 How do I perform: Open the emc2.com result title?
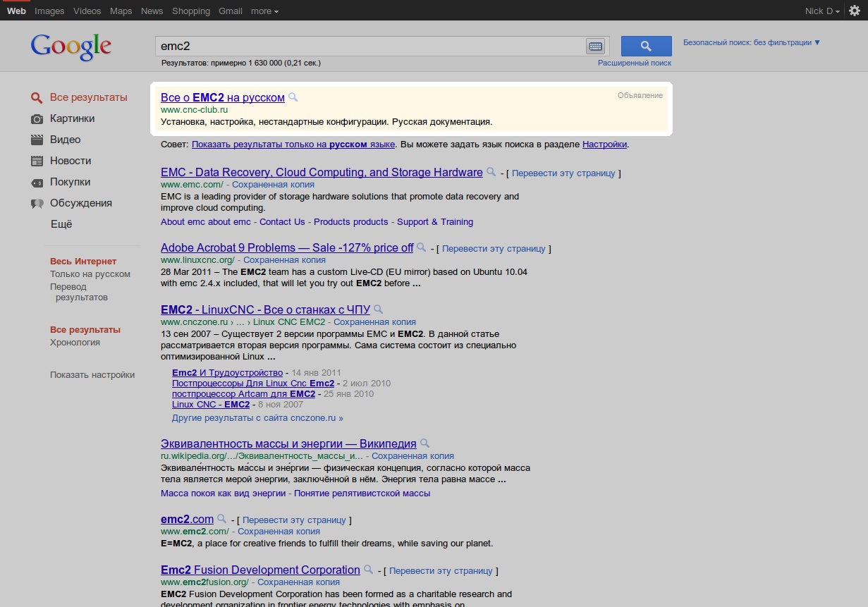tap(187, 519)
